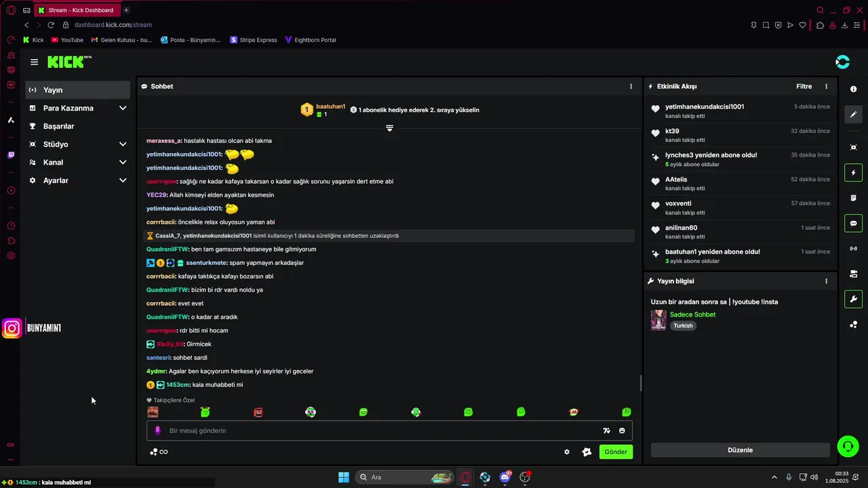Click the purple microphone icon in chat input
The image size is (868, 488).
[157, 430]
